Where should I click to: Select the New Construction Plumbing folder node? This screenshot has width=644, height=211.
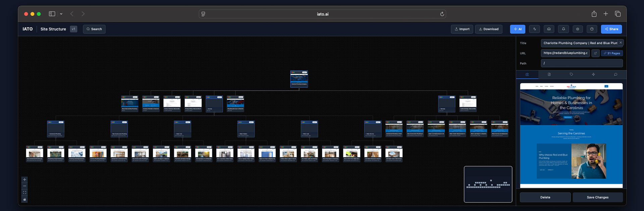pos(119,129)
